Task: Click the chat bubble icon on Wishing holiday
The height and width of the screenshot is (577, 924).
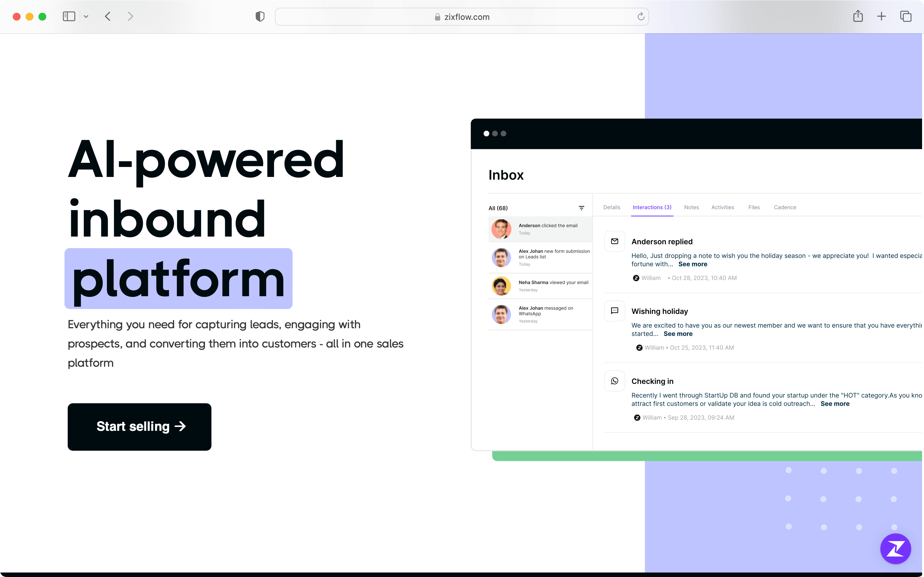Action: click(x=615, y=310)
